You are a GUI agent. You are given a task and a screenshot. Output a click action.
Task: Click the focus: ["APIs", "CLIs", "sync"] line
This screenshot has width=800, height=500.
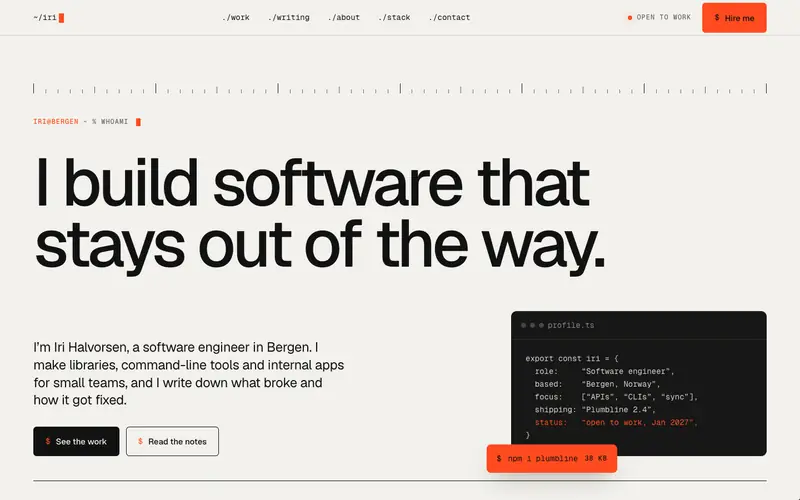coord(616,396)
